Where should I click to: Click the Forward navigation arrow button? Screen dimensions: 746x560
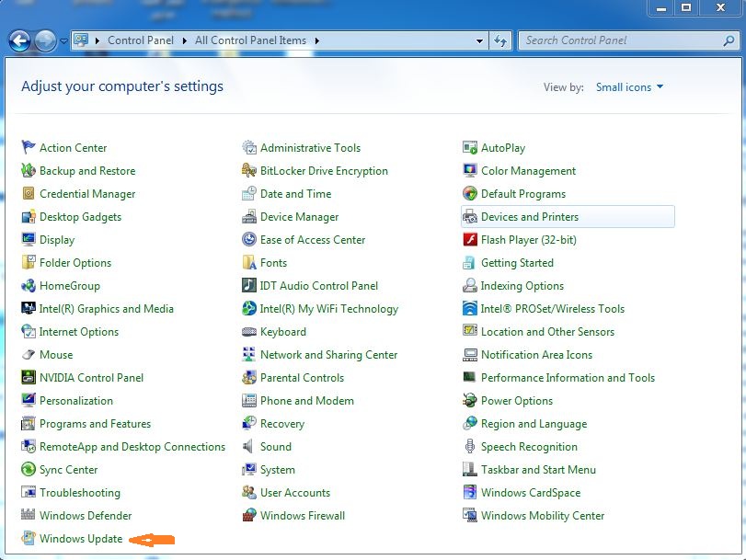(x=46, y=40)
